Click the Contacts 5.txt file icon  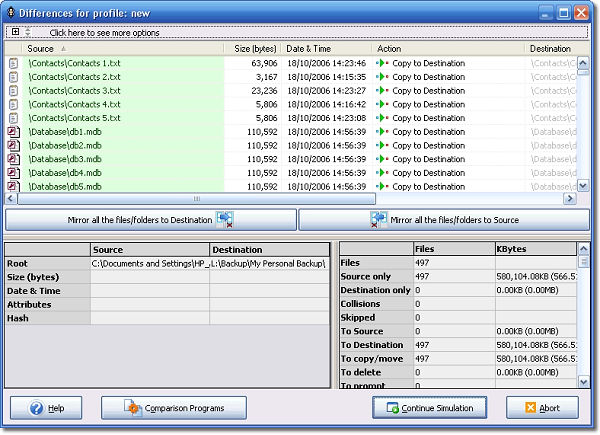coord(13,118)
